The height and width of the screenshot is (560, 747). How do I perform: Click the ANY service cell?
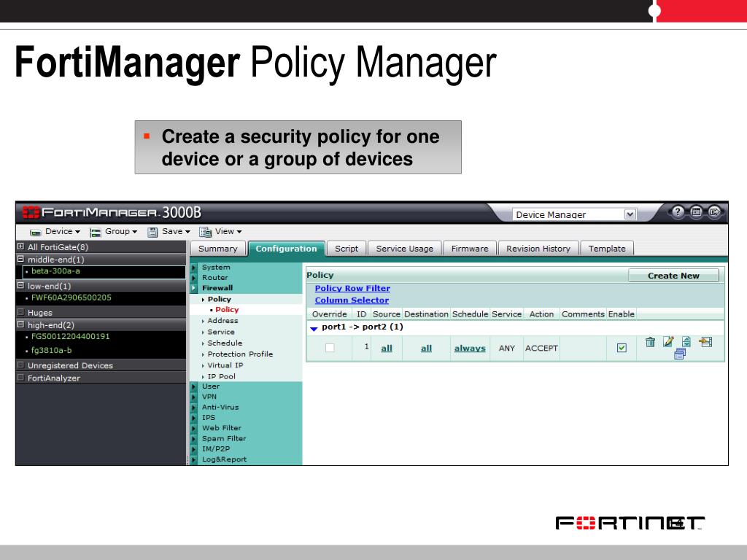point(507,348)
